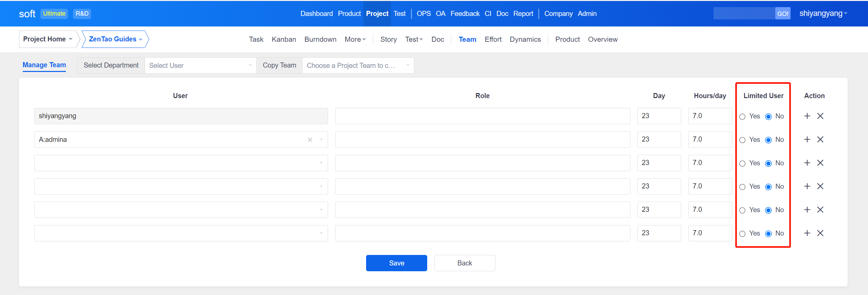Click the Save button

point(396,263)
